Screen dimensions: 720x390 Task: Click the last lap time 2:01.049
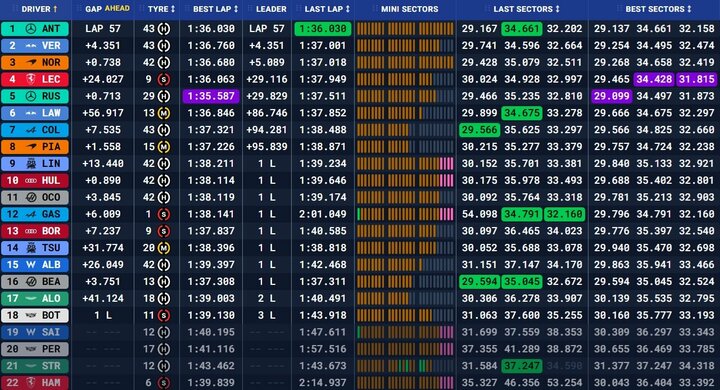click(323, 214)
